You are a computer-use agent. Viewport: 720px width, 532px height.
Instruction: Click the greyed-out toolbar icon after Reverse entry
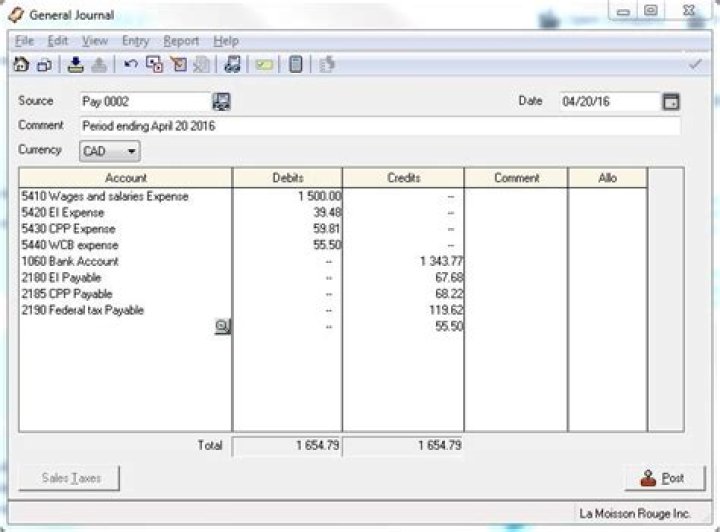click(202, 65)
